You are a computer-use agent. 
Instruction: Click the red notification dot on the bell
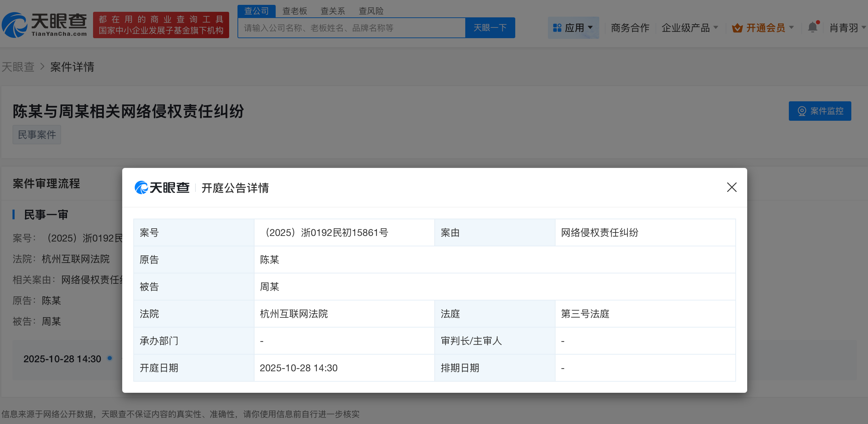[818, 22]
